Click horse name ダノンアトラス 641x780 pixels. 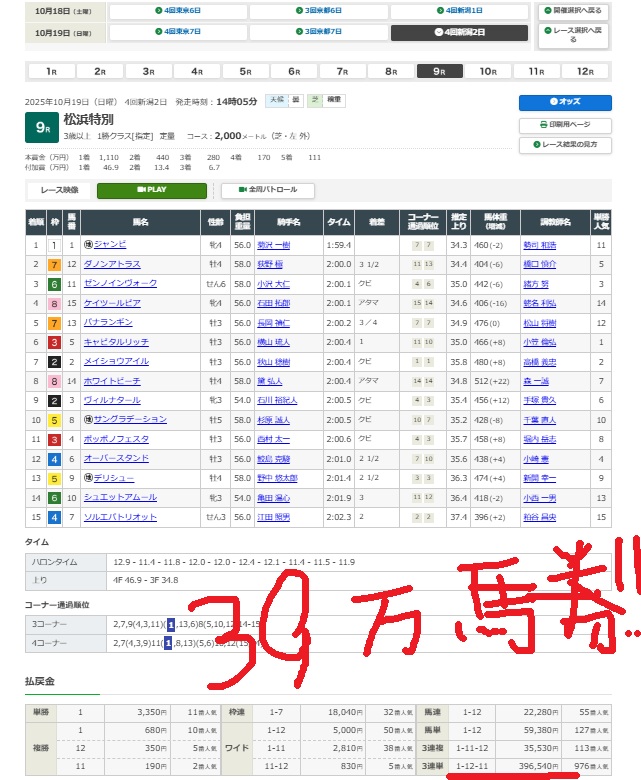click(x=112, y=264)
